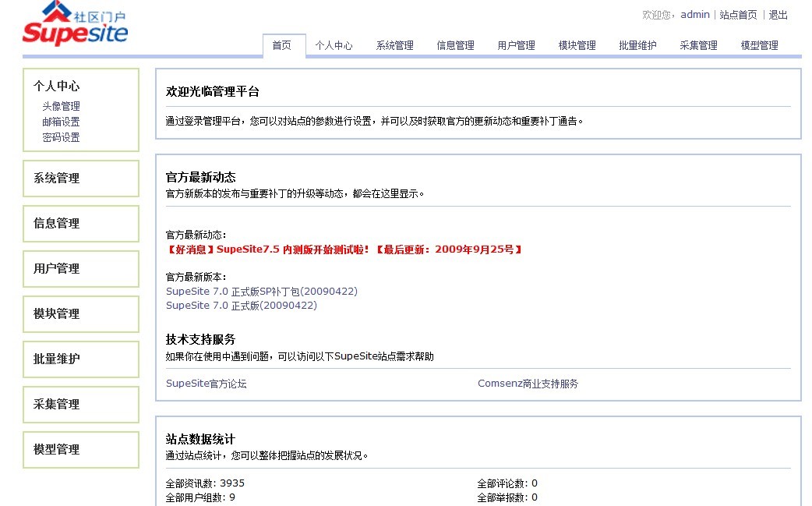Viewport: 812px width, 506px height.
Task: Select 信息管理 top navigation tab
Action: pyautogui.click(x=455, y=45)
